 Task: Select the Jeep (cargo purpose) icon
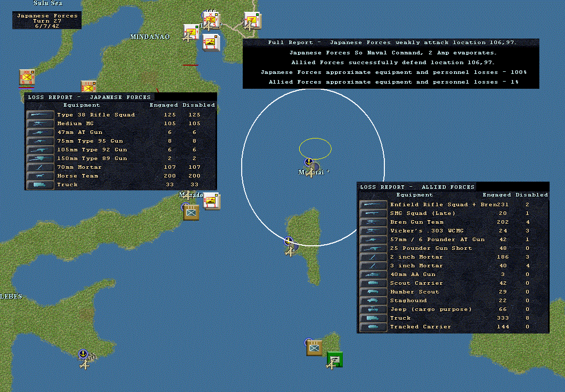click(x=373, y=309)
